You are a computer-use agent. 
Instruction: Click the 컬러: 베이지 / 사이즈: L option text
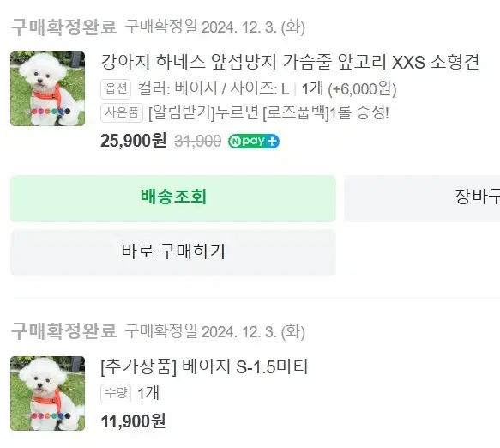(213, 89)
